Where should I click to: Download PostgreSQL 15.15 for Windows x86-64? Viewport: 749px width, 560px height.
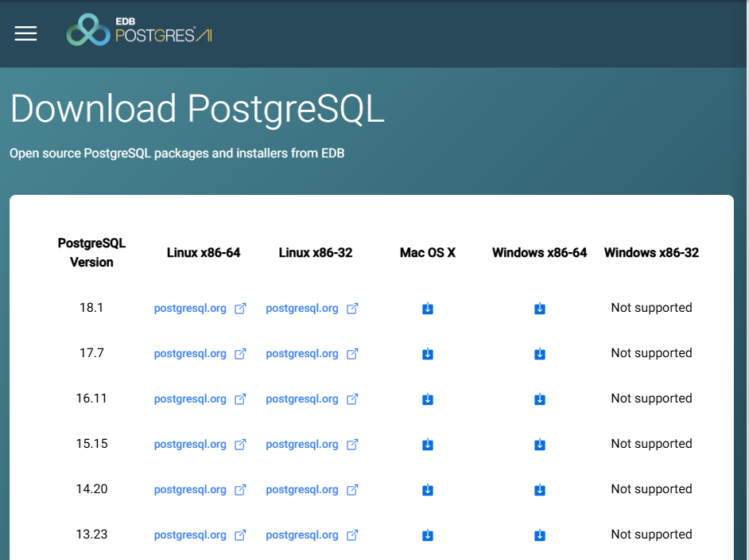point(540,445)
